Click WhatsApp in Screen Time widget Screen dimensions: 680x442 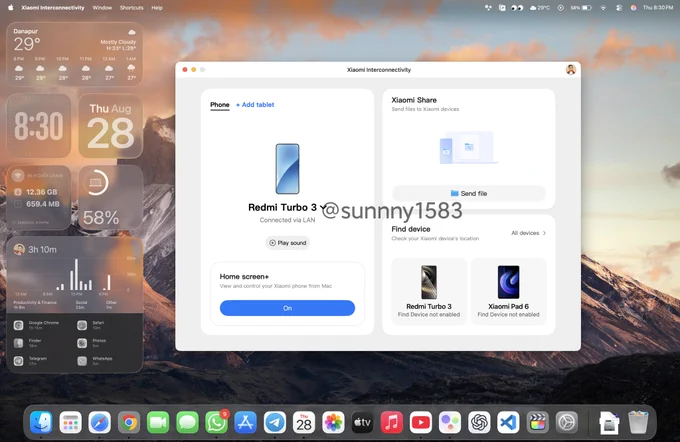click(x=95, y=360)
